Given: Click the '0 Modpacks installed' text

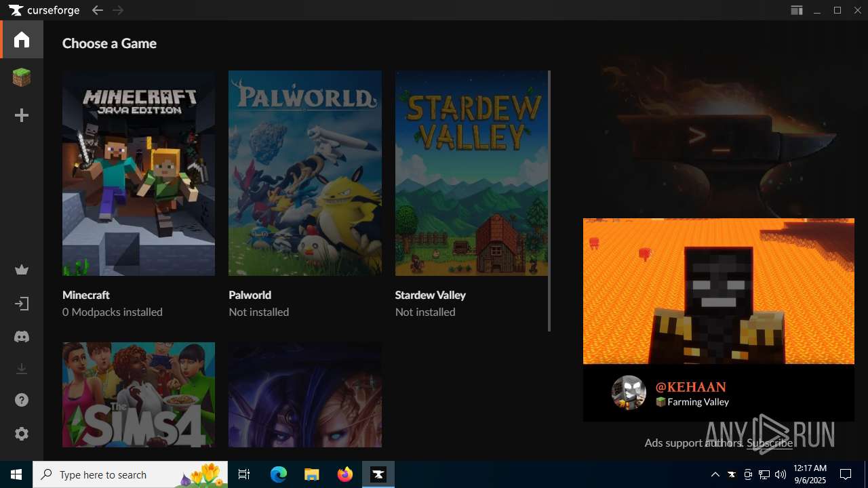Looking at the screenshot, I should (x=113, y=312).
